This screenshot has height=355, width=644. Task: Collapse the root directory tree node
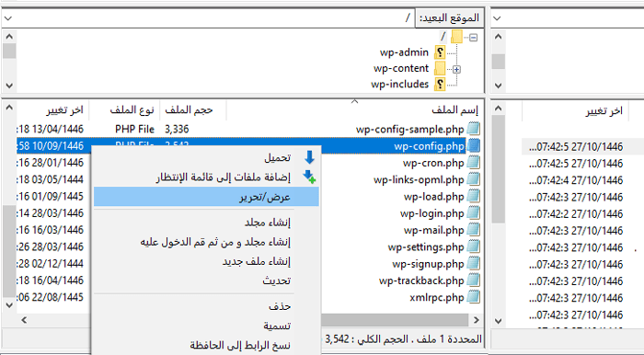pos(473,38)
